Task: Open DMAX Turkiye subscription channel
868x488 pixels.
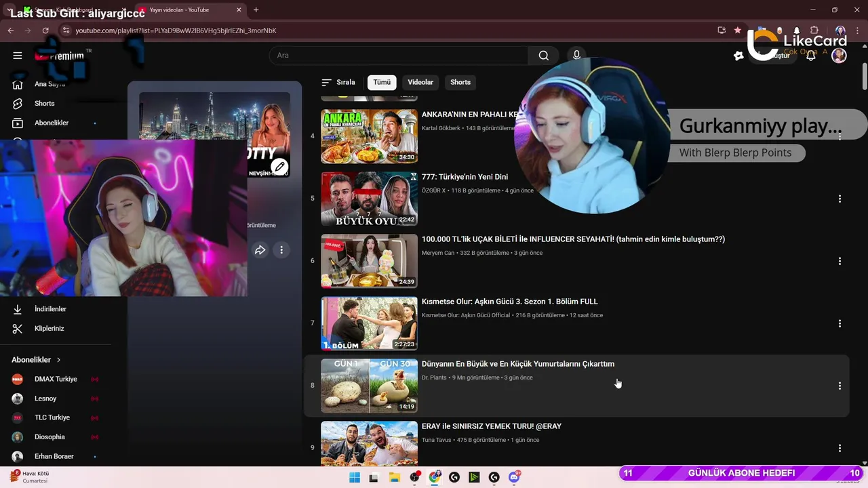Action: pos(56,380)
